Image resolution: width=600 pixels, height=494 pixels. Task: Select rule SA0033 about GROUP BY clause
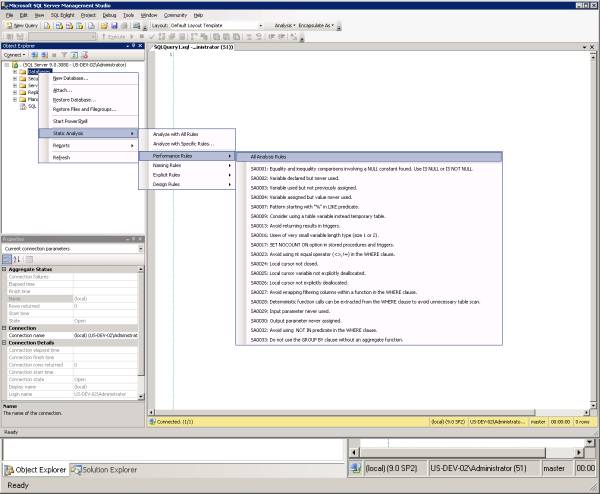369,340
